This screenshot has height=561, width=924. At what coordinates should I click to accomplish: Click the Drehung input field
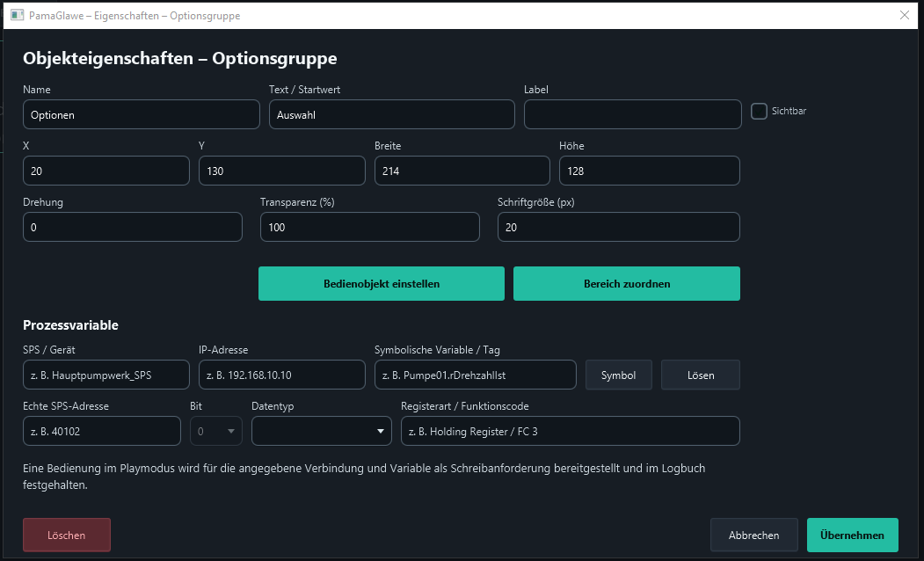point(133,227)
